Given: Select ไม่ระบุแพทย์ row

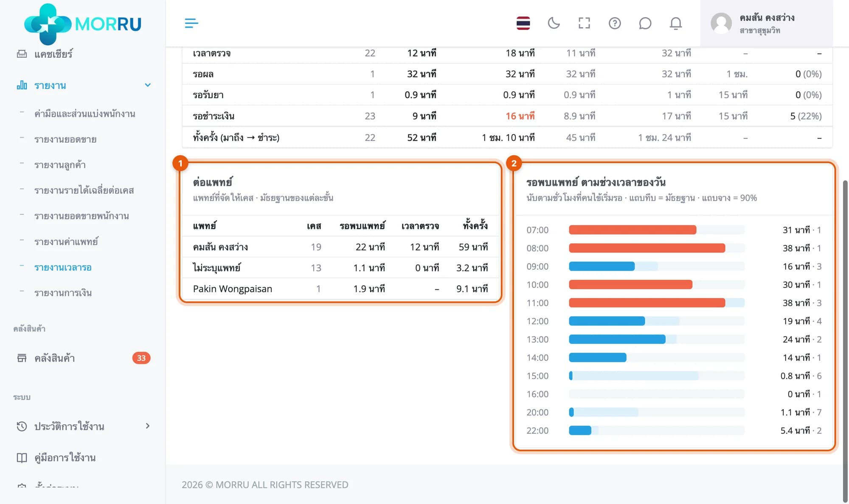Looking at the screenshot, I should coord(340,268).
